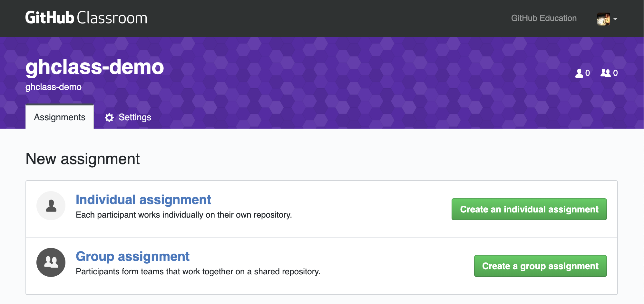The image size is (644, 304).
Task: Click the ghclass-demo classroom title
Action: point(95,67)
